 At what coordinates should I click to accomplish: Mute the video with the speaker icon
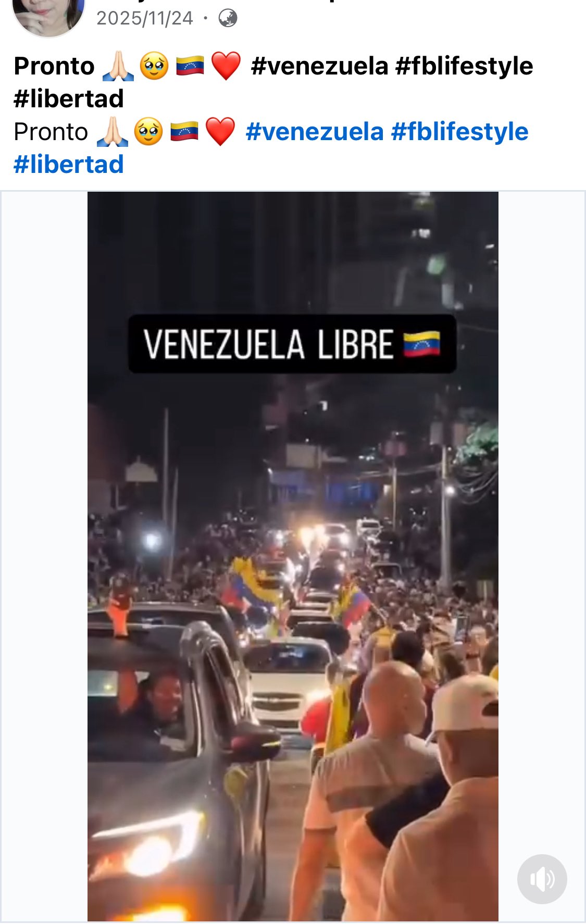tap(542, 879)
